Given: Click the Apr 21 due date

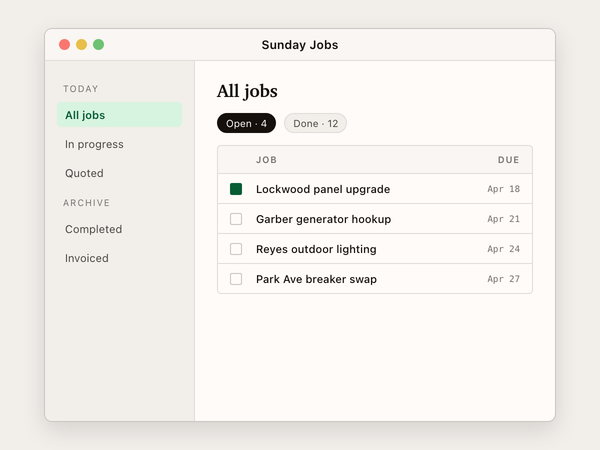Looking at the screenshot, I should point(503,219).
